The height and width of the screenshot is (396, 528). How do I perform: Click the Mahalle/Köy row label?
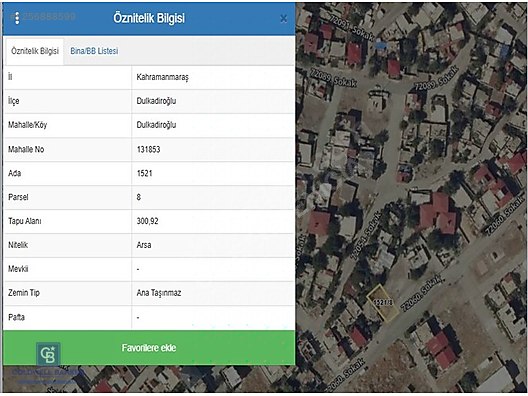[x=28, y=125]
